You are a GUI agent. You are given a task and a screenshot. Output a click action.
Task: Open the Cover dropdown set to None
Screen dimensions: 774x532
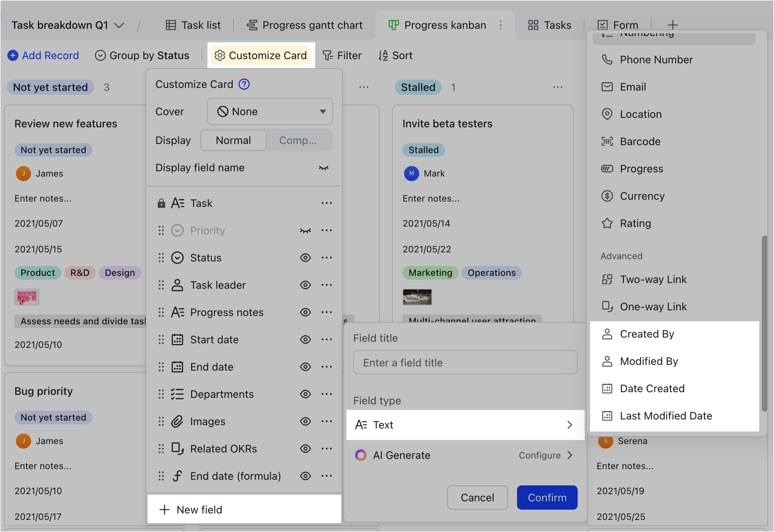[269, 111]
